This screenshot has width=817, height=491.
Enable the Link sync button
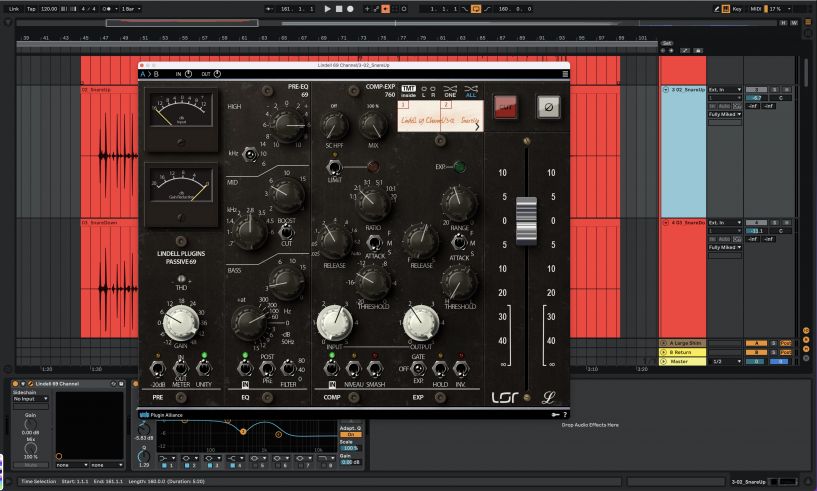tap(14, 9)
